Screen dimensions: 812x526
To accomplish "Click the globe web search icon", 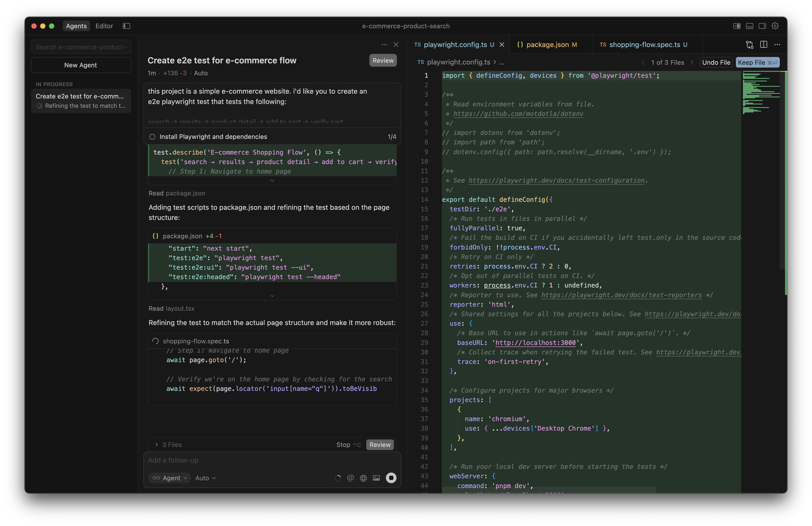I will 363,478.
